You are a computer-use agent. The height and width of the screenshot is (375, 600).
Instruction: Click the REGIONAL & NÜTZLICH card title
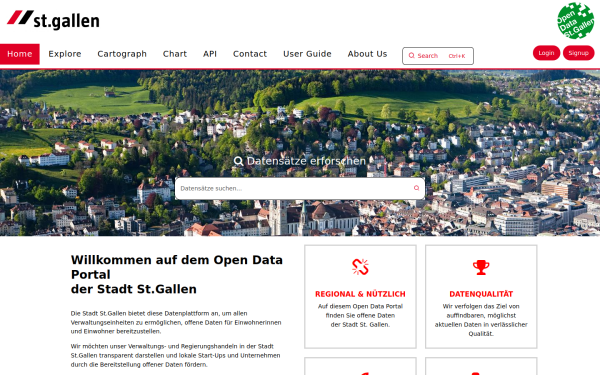pyautogui.click(x=360, y=294)
